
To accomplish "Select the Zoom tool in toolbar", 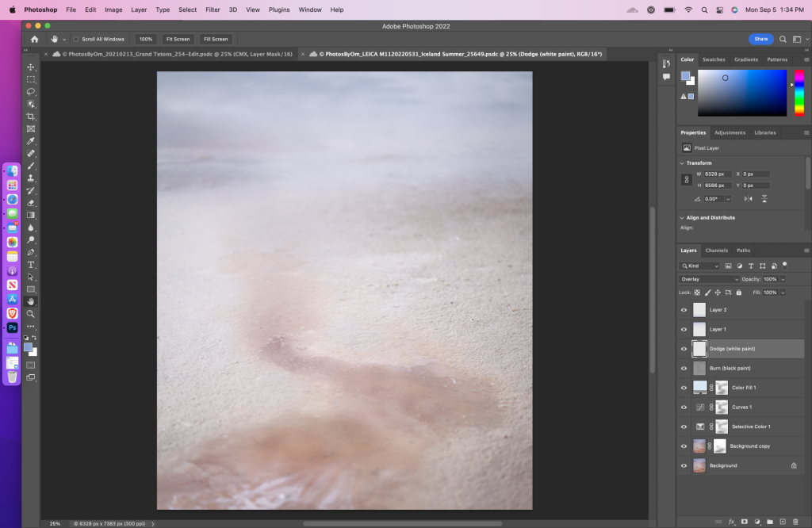I will (x=31, y=314).
